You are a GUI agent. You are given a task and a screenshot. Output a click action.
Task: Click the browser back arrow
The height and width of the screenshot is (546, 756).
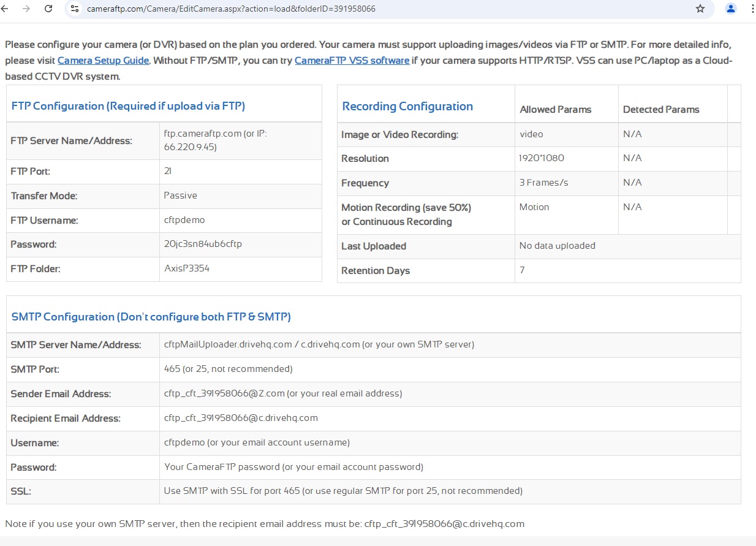[x=6, y=9]
